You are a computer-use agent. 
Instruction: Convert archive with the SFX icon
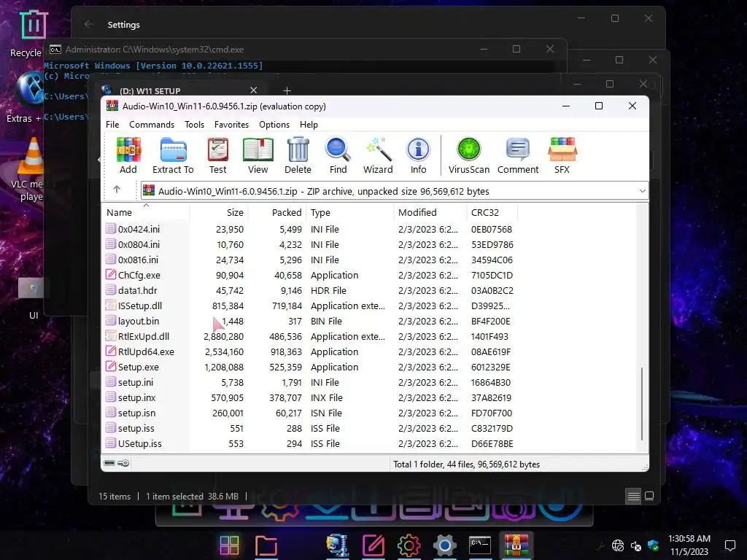tap(562, 155)
